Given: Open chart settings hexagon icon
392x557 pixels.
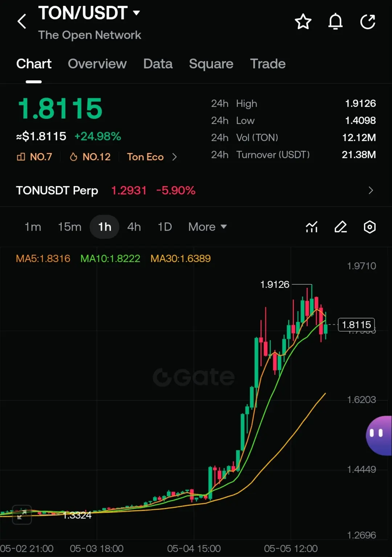Looking at the screenshot, I should coord(369,227).
